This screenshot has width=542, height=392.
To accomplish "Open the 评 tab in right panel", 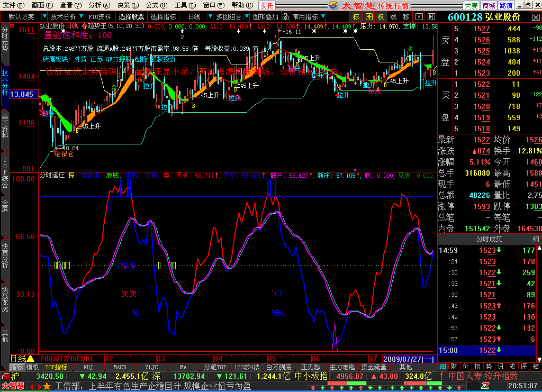I will tap(524, 367).
